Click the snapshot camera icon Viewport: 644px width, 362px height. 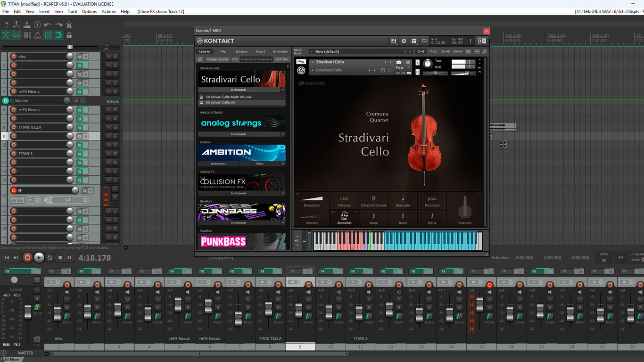[x=399, y=62]
